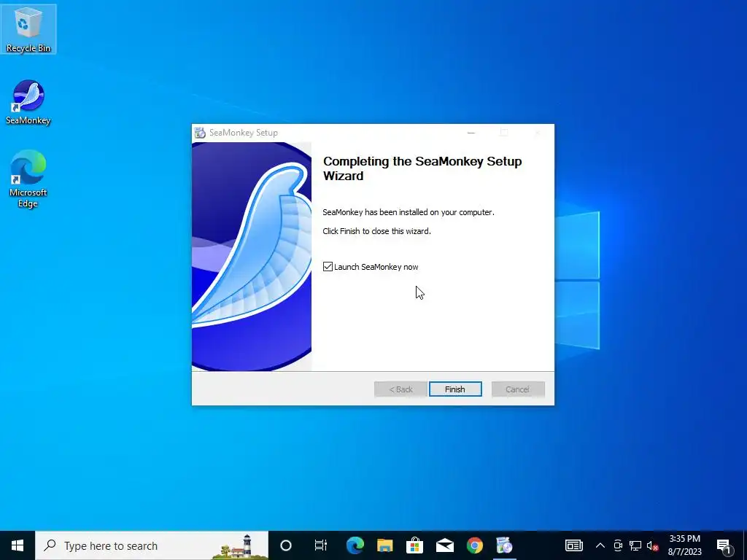
Task: Open Cortana from the taskbar
Action: [286, 545]
